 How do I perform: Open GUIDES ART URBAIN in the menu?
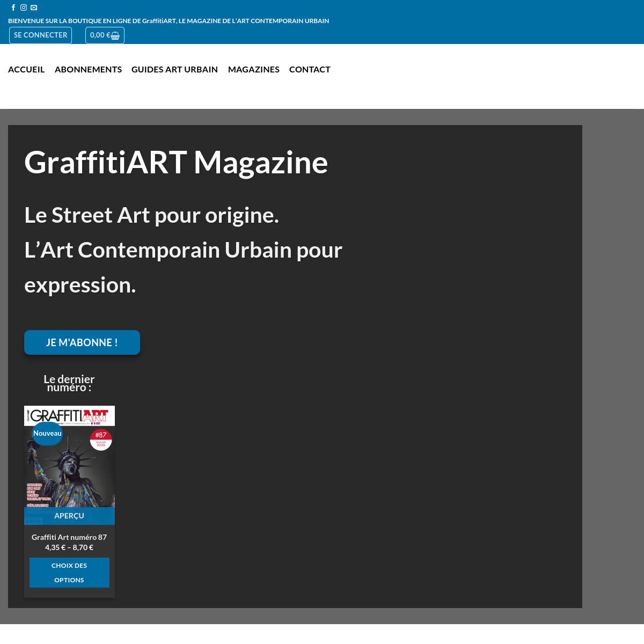(x=174, y=69)
